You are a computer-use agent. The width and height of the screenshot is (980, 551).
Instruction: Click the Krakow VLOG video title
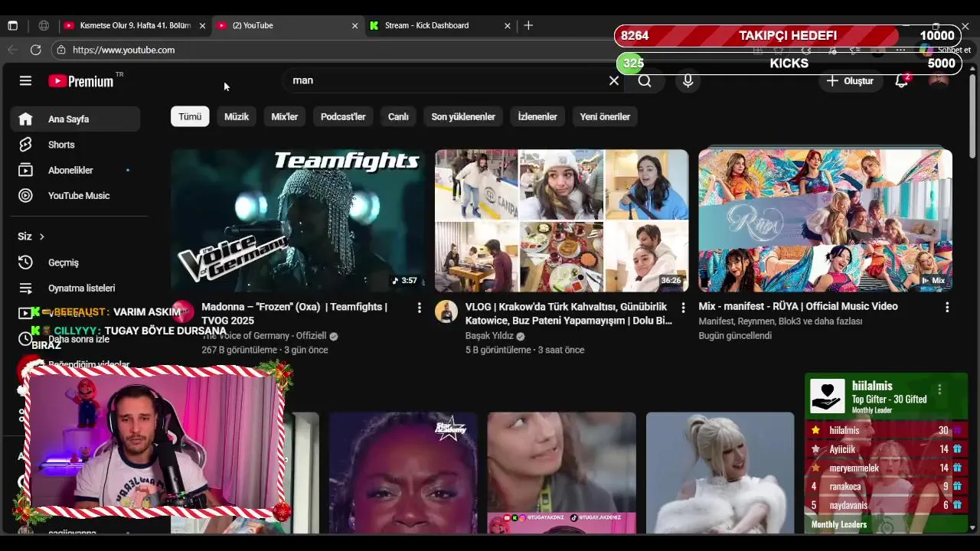(569, 314)
